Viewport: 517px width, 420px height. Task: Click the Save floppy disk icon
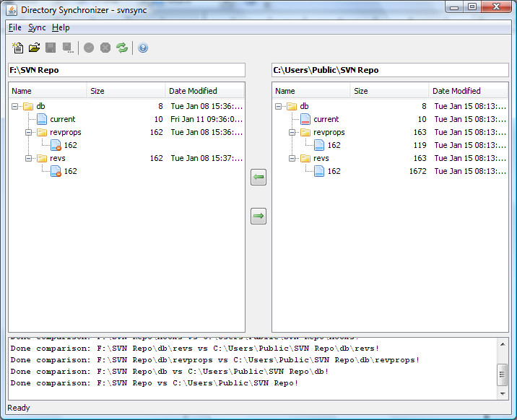[x=51, y=48]
